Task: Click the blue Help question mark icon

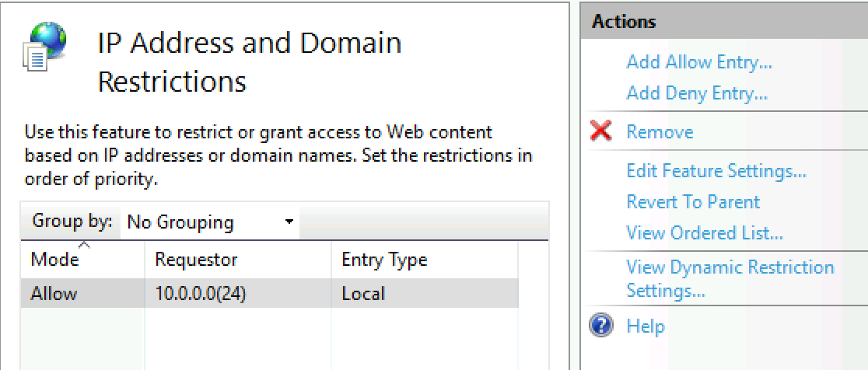Action: pos(600,326)
